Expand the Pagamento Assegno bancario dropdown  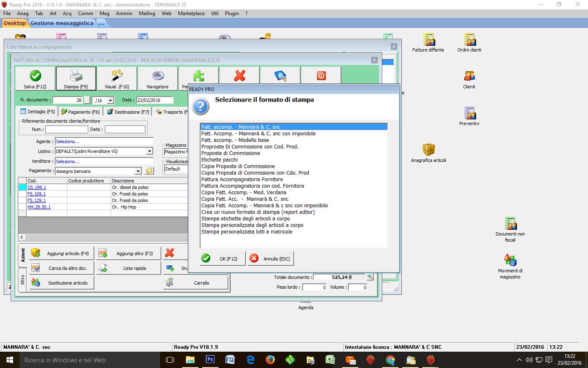138,171
